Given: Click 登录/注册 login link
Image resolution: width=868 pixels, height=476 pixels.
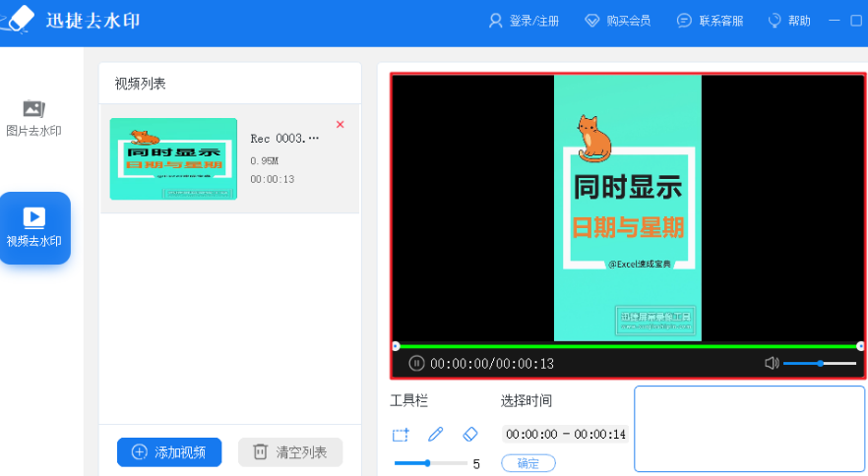Looking at the screenshot, I should coord(524,21).
